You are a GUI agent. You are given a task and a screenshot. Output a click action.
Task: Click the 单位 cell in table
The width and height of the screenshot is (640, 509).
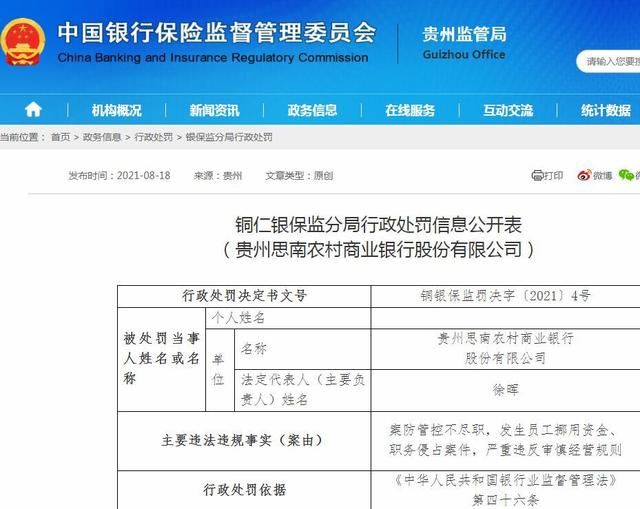tap(220, 370)
